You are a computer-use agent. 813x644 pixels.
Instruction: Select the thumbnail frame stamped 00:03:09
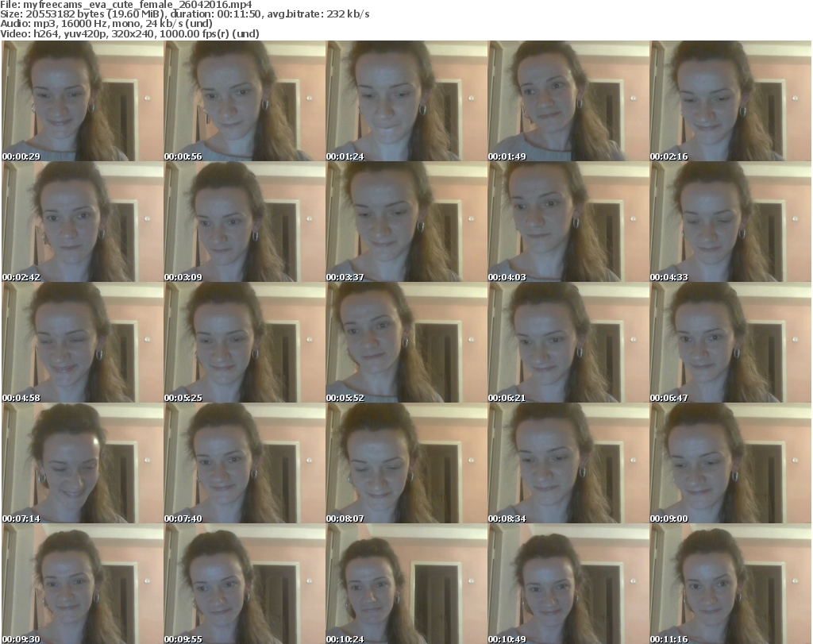(x=245, y=222)
